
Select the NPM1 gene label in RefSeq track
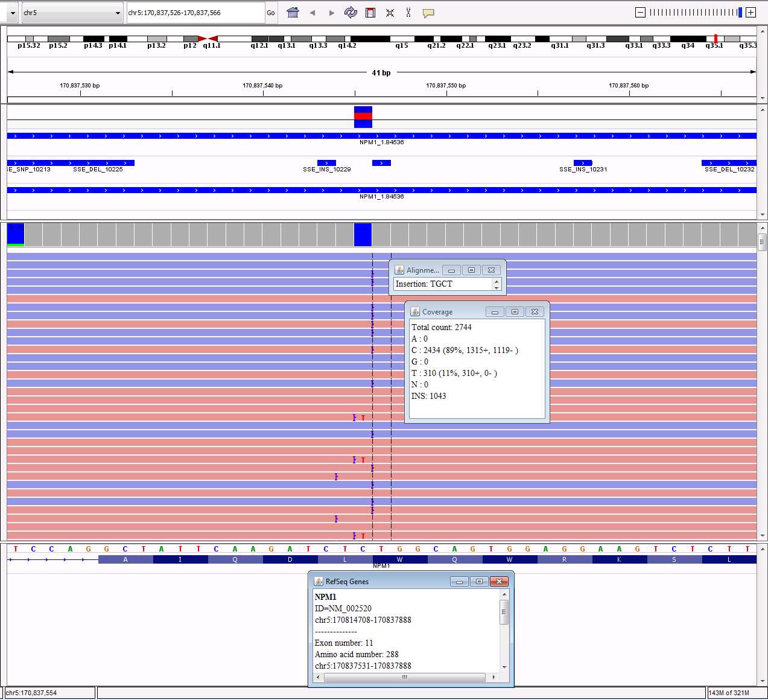click(381, 566)
